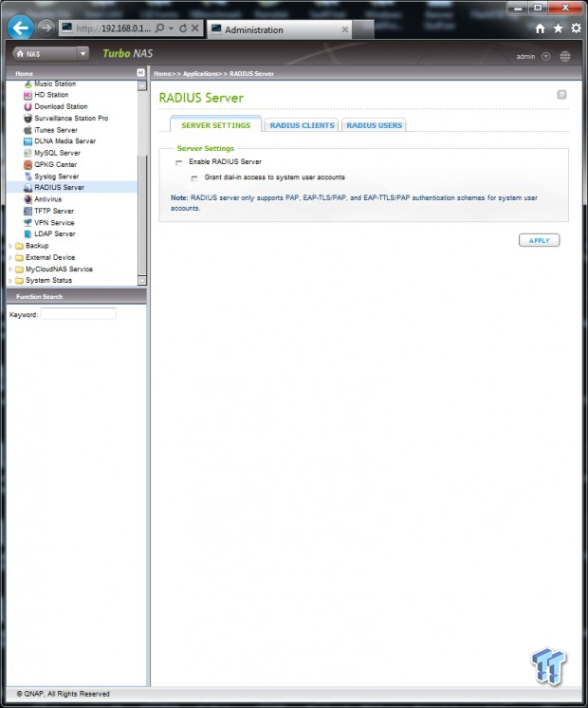This screenshot has width=588, height=708.
Task: Click the iTunes Server apple icon
Action: [x=28, y=130]
